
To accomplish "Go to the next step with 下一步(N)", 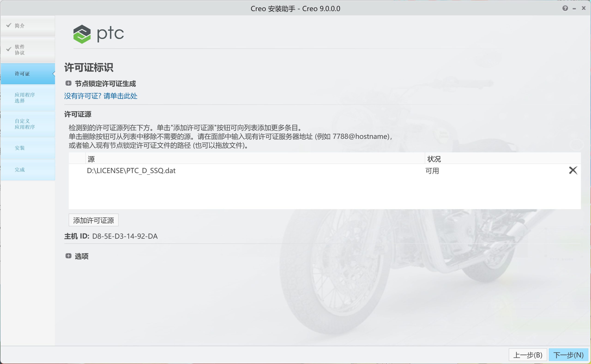I will point(568,355).
